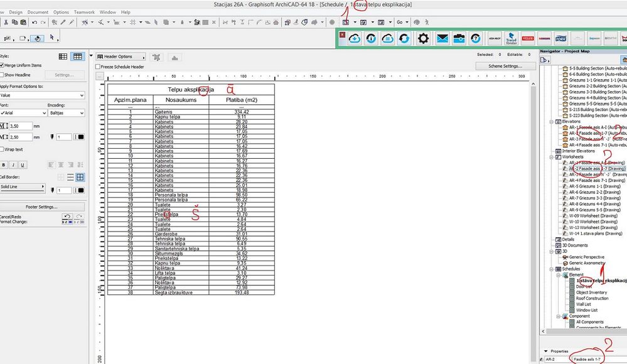Click the Cut scissors icon
This screenshot has width=627, height=364.
pyautogui.click(x=6, y=23)
